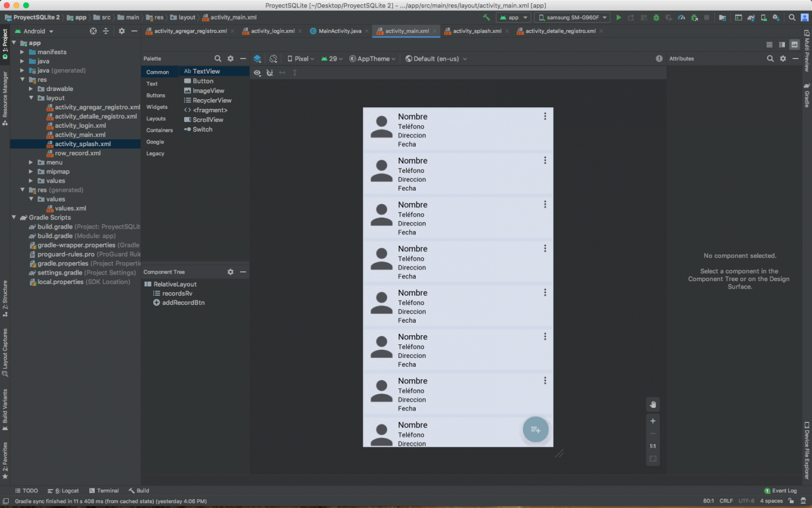Search the Palette with magnifier icon
Image resolution: width=812 pixels, height=508 pixels.
(x=218, y=58)
